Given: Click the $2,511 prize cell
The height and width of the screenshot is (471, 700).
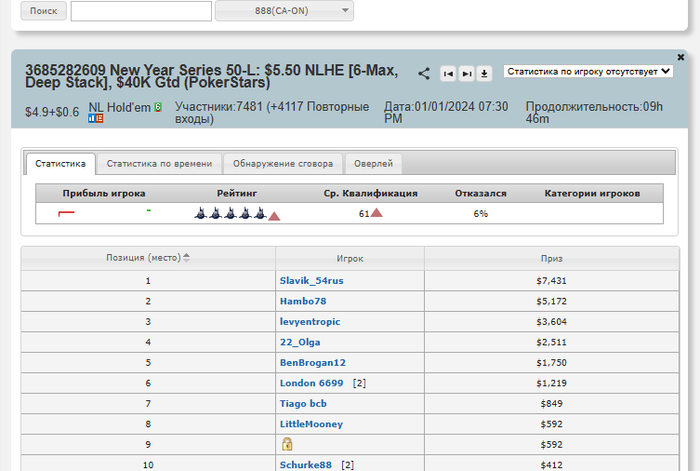Looking at the screenshot, I should point(552,342).
